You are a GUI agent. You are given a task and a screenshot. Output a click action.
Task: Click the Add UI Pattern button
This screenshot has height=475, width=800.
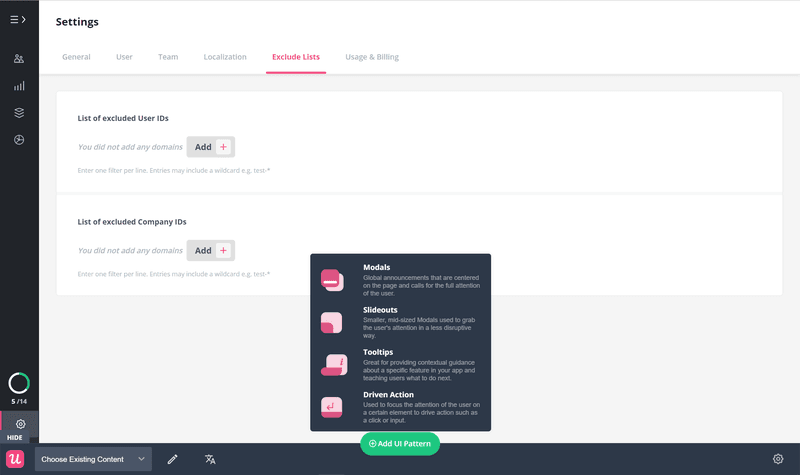[x=400, y=443]
